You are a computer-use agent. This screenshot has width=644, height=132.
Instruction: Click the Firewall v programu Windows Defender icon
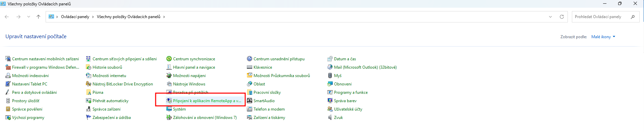click(x=8, y=67)
